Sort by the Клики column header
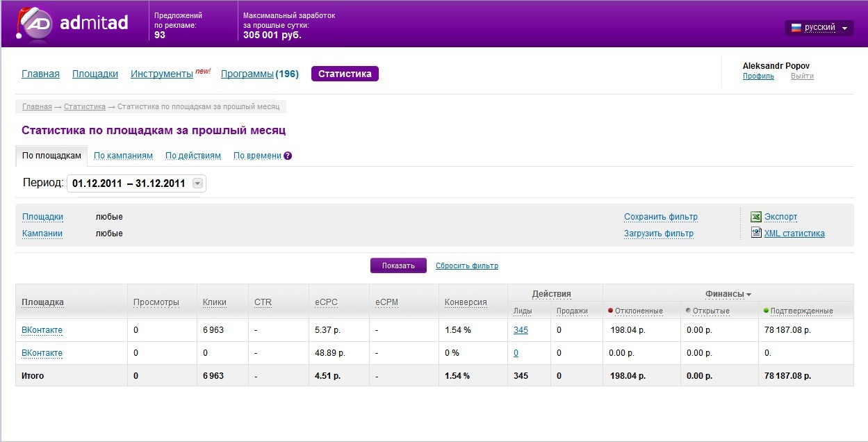This screenshot has width=868, height=442. (215, 302)
